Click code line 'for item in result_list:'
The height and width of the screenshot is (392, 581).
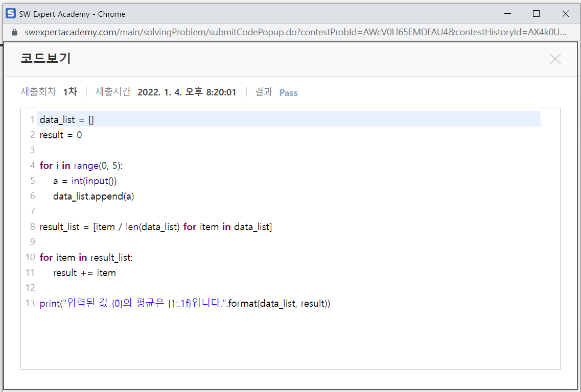(86, 257)
